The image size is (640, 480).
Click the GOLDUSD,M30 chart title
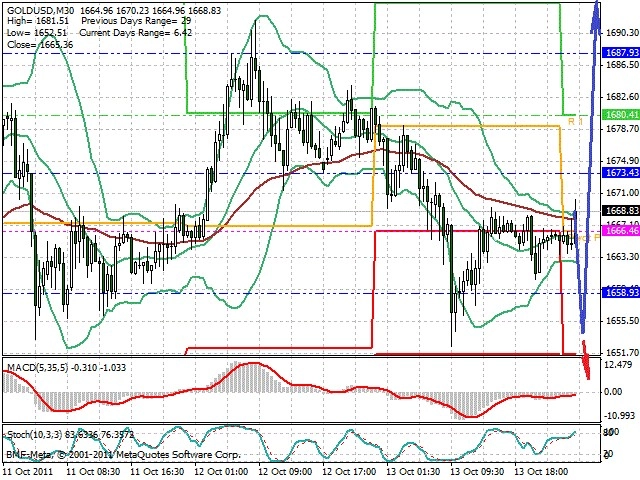[41, 10]
